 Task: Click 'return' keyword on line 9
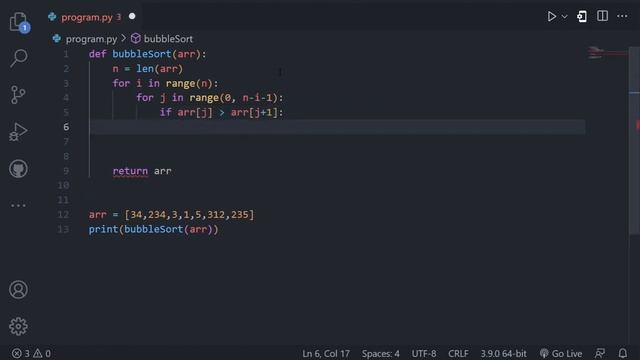(x=130, y=171)
